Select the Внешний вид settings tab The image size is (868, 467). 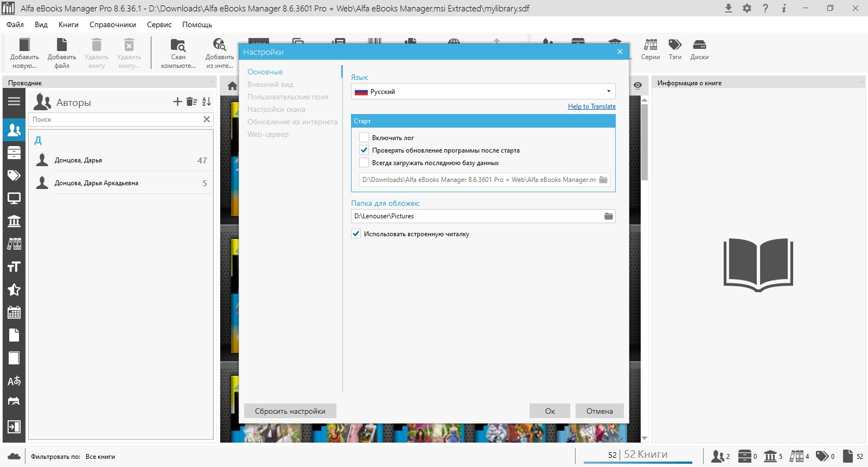tap(270, 84)
